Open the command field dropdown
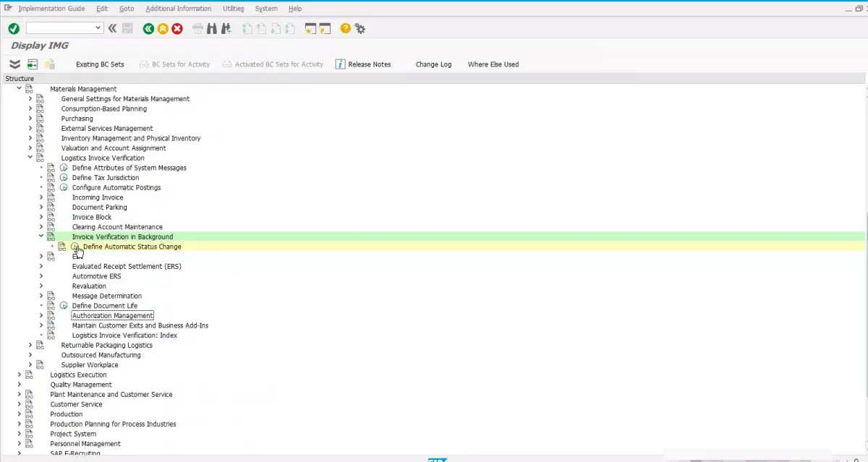The height and width of the screenshot is (462, 868). (x=98, y=28)
